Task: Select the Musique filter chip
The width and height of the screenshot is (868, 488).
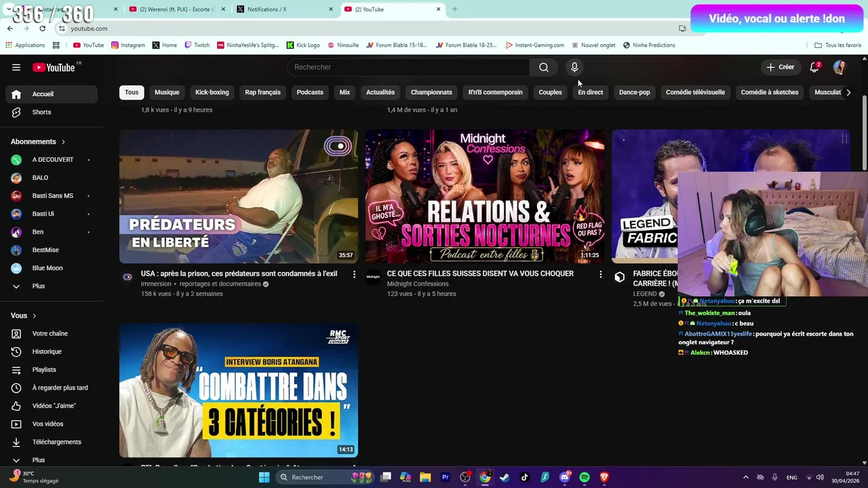Action: point(167,92)
